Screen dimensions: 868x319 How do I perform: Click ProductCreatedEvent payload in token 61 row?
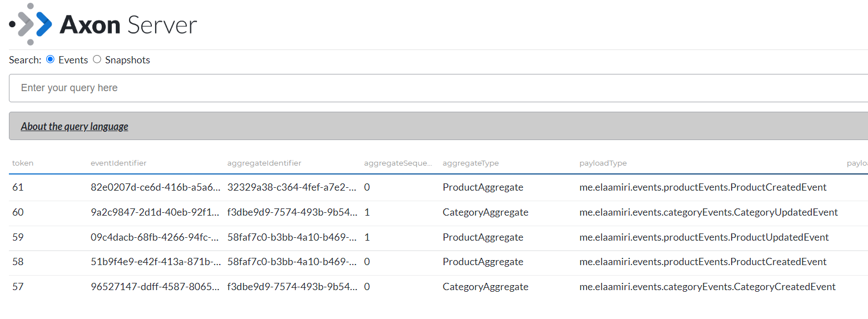(703, 187)
